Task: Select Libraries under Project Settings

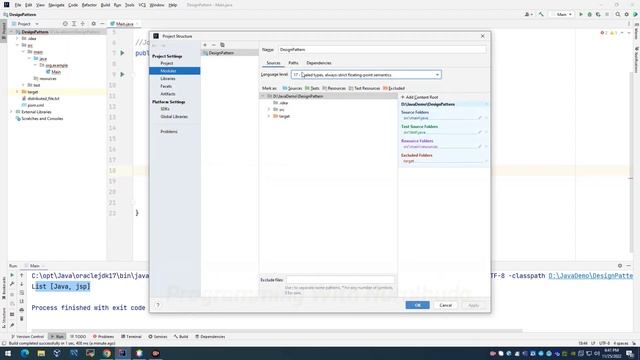Action: click(168, 78)
